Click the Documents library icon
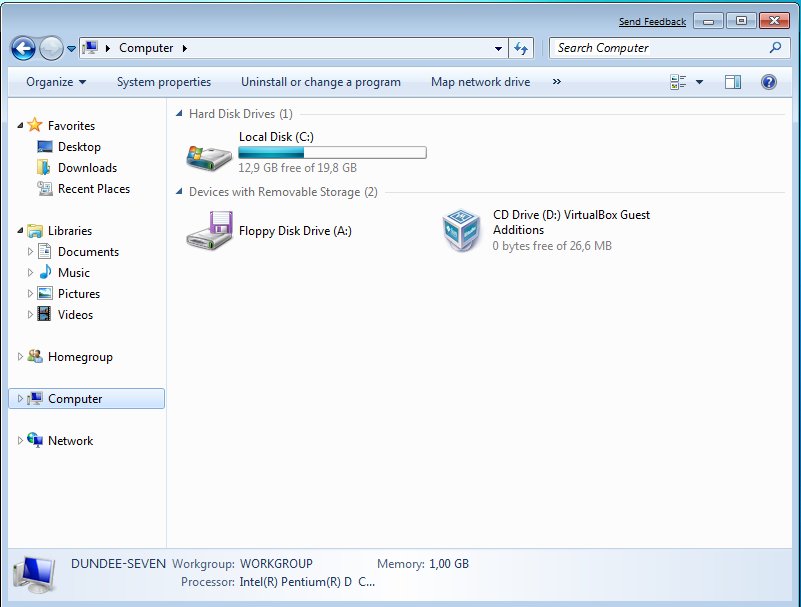Viewport: 801px width, 607px height. coord(45,251)
